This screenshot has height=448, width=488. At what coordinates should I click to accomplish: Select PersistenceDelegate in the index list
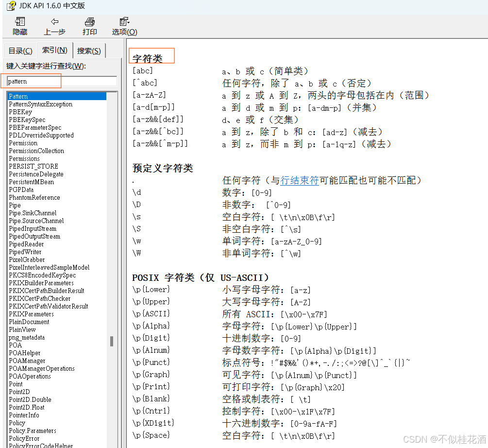(36, 174)
